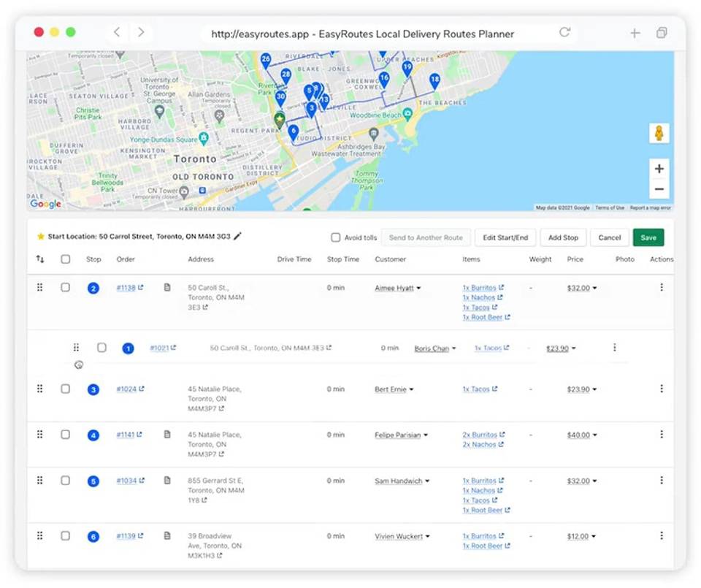The image size is (701, 588).
Task: Refresh the page in the browser
Action: click(564, 33)
